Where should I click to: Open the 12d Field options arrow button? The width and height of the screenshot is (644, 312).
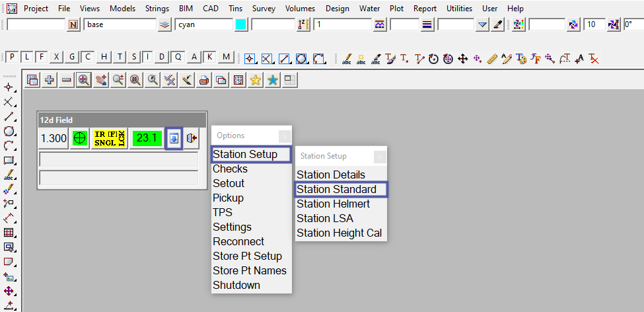point(173,139)
